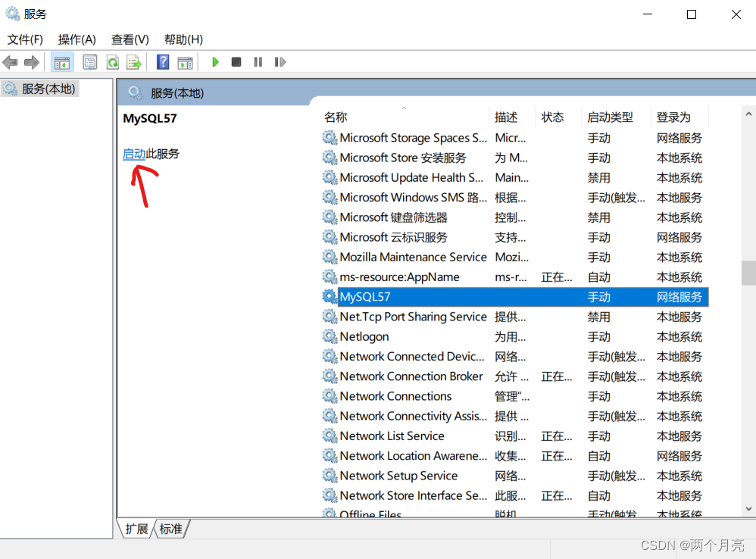Click gear icon beside Net.Tcp Port Sharing Service
The image size is (756, 559).
click(x=330, y=317)
